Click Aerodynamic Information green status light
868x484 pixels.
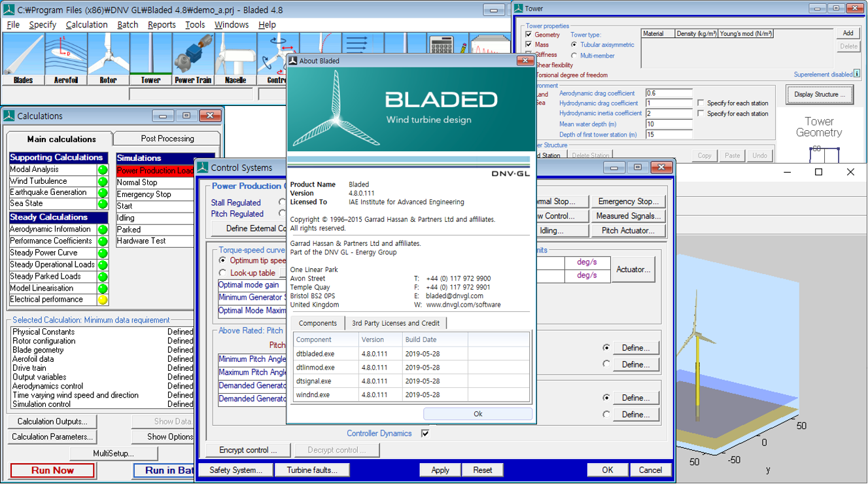(x=103, y=230)
